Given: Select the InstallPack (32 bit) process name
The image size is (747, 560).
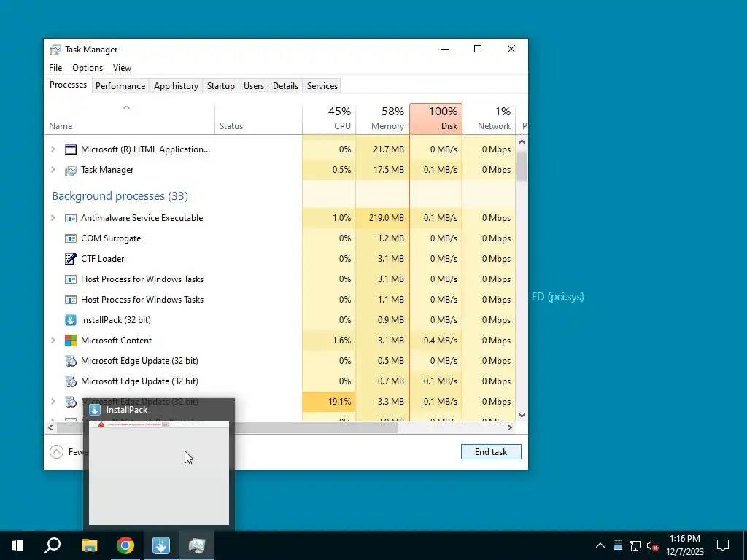Looking at the screenshot, I should [x=116, y=320].
